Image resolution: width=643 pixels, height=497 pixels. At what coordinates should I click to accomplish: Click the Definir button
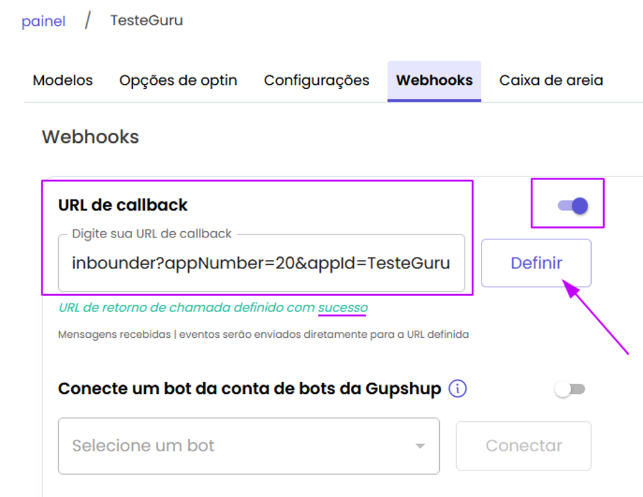point(536,263)
